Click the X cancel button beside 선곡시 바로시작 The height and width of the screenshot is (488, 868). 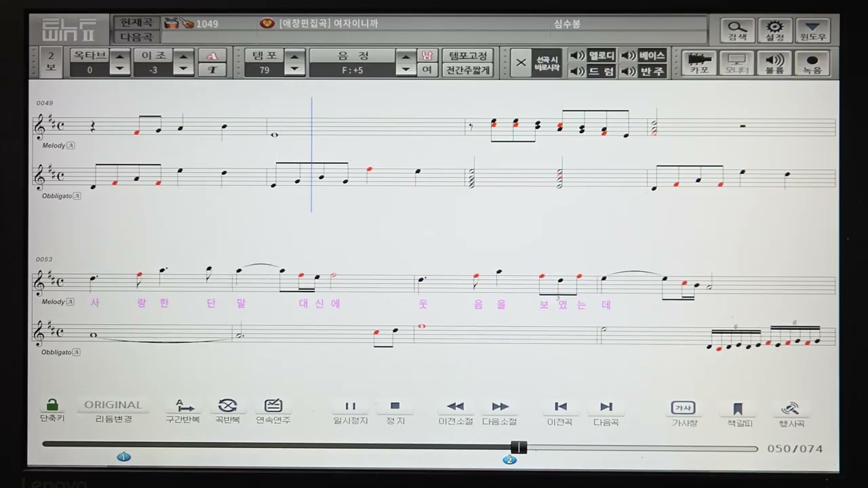tap(521, 63)
